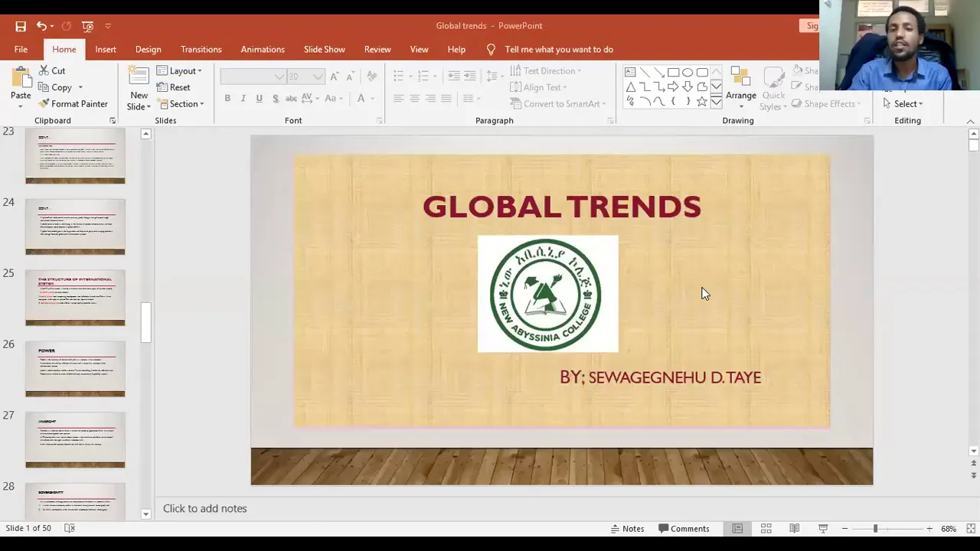Save the presentation from the Quick Access toolbar
This screenshot has width=980, height=551.
click(x=21, y=26)
